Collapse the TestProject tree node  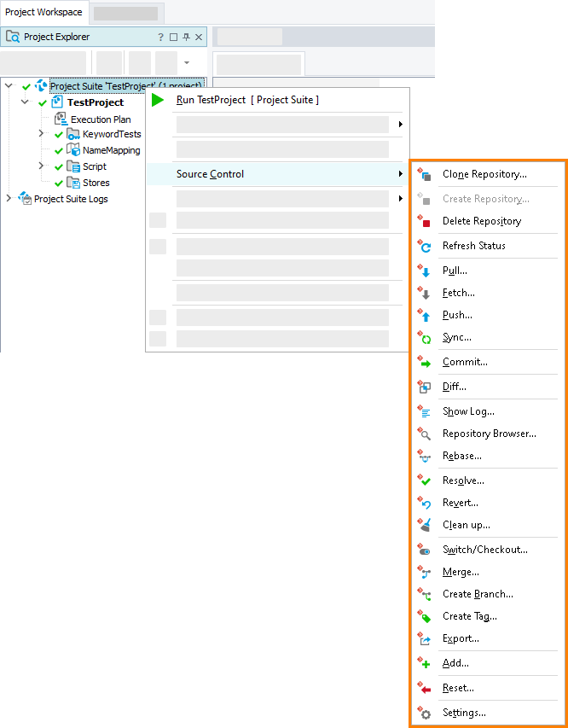25,102
